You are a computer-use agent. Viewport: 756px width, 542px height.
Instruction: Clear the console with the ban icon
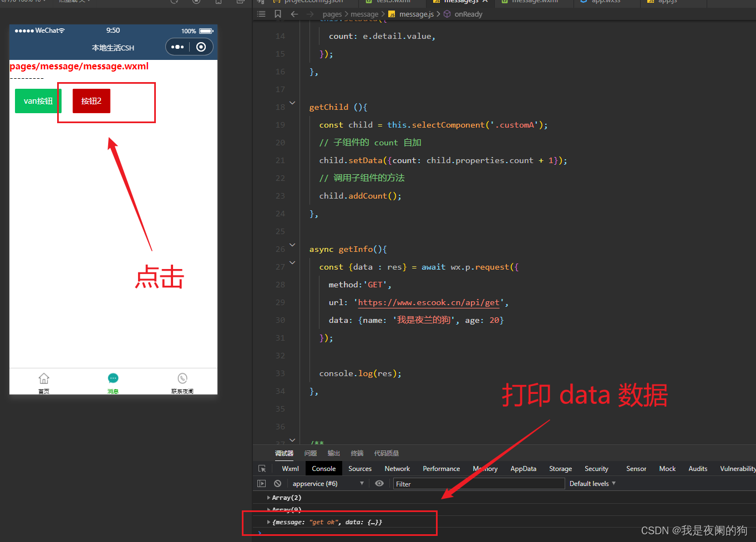[277, 484]
